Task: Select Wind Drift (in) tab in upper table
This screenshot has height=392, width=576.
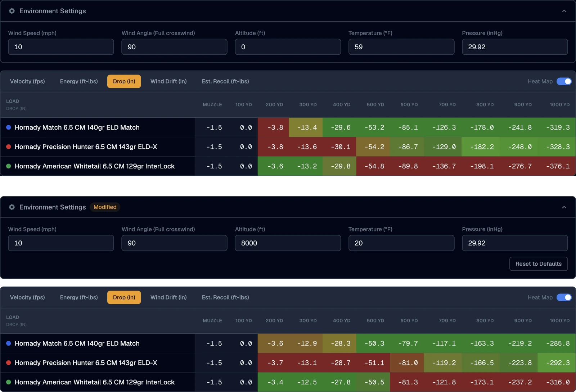Action: pyautogui.click(x=168, y=81)
